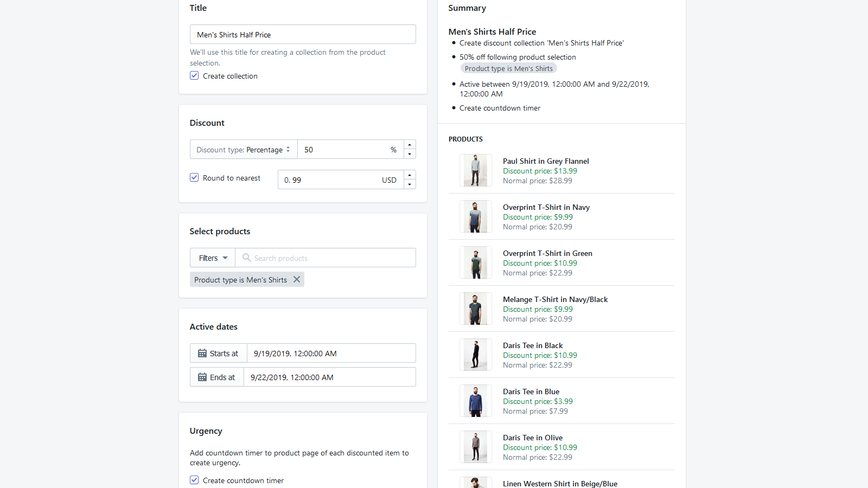
Task: Remove the Product type is Men's Shirts filter
Action: click(x=296, y=279)
